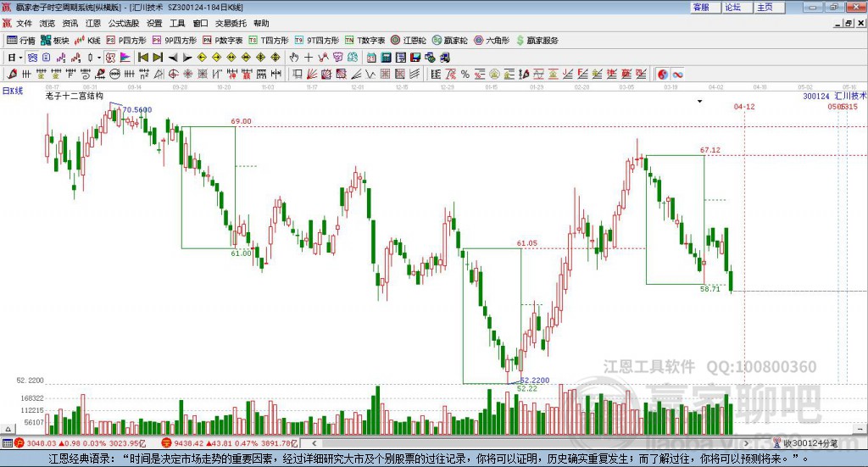Click the 客服 customer service button
Viewport: 868px width, 467px height.
(704, 7)
